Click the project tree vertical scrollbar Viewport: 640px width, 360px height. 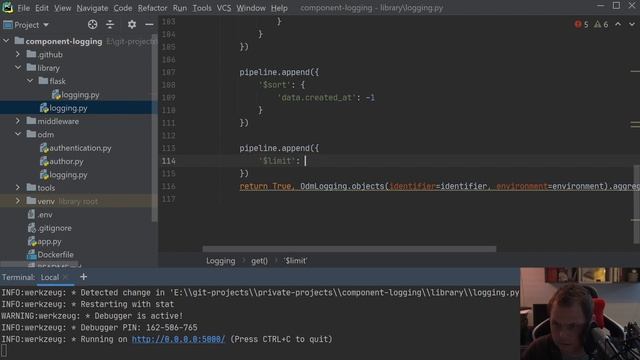(154, 129)
